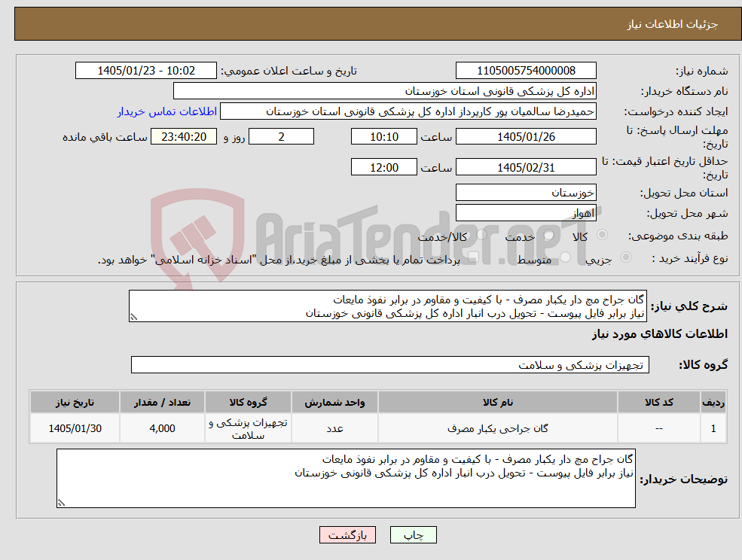This screenshot has height=560, width=742.
Task: Click the ردیف column header
Action: (x=713, y=402)
